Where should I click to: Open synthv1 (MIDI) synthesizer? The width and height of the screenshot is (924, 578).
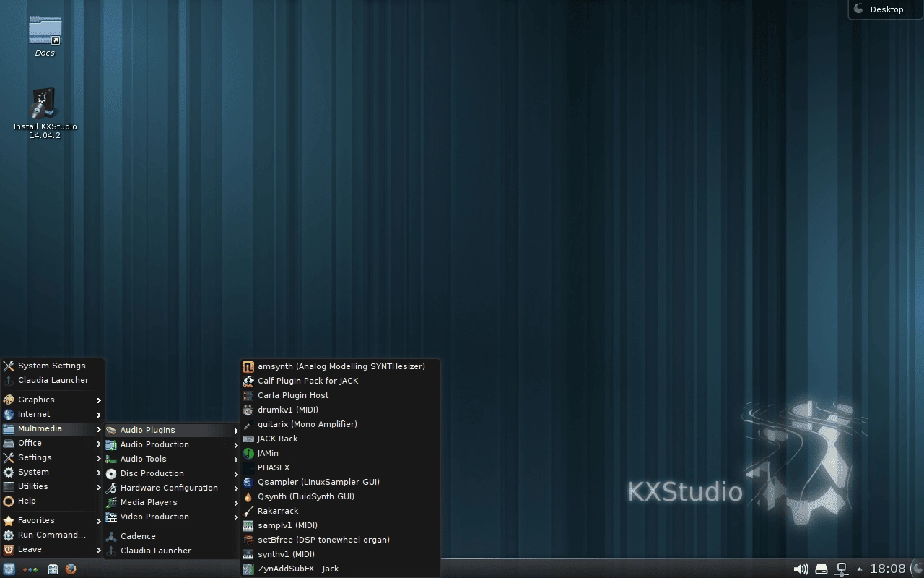tap(340, 554)
